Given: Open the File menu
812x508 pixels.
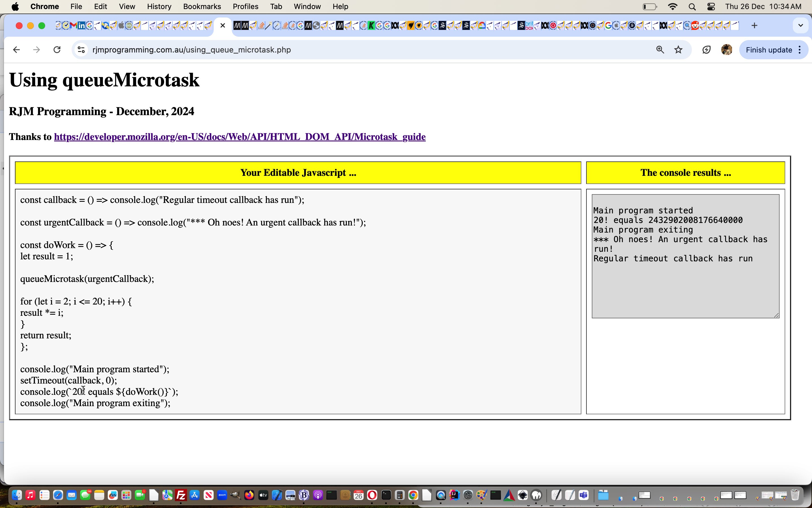Looking at the screenshot, I should coord(76,6).
